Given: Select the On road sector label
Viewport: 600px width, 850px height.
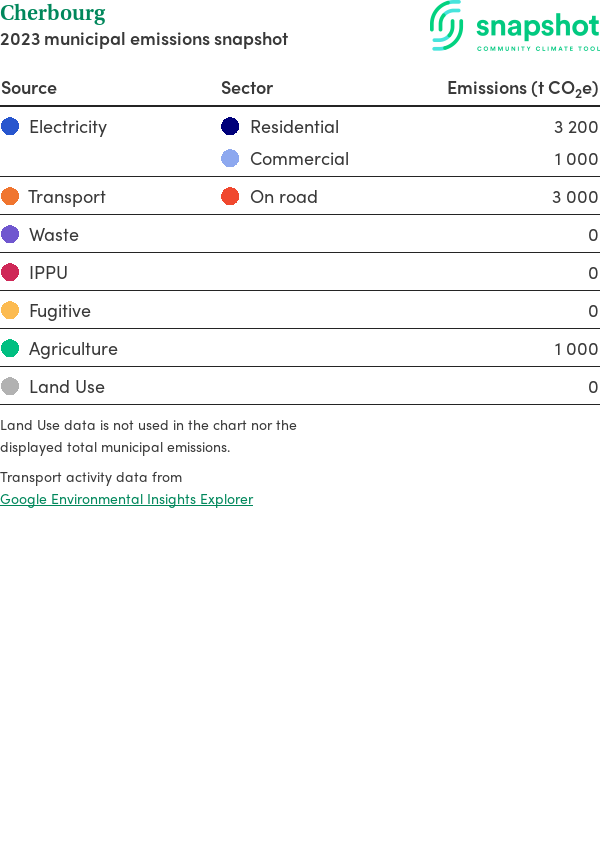Looking at the screenshot, I should [284, 197].
